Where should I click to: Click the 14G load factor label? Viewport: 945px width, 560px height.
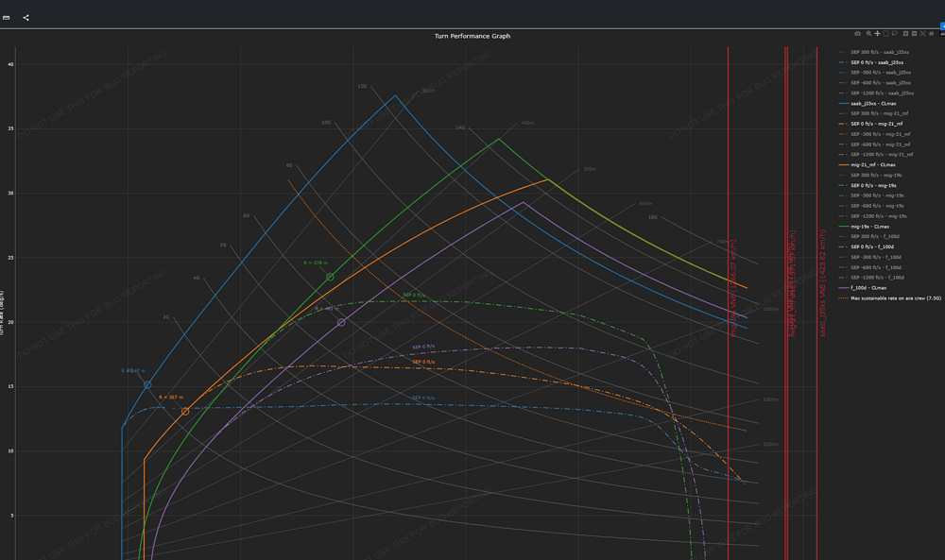point(460,127)
